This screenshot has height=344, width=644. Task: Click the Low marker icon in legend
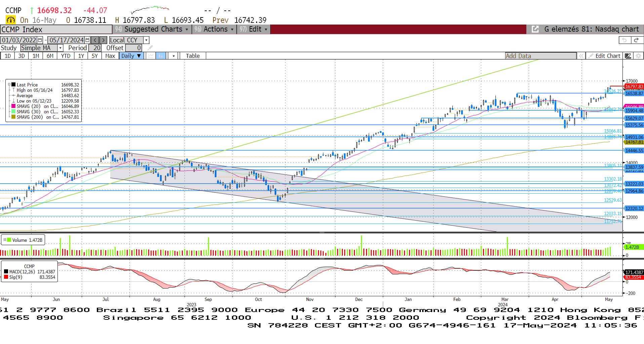tap(13, 101)
